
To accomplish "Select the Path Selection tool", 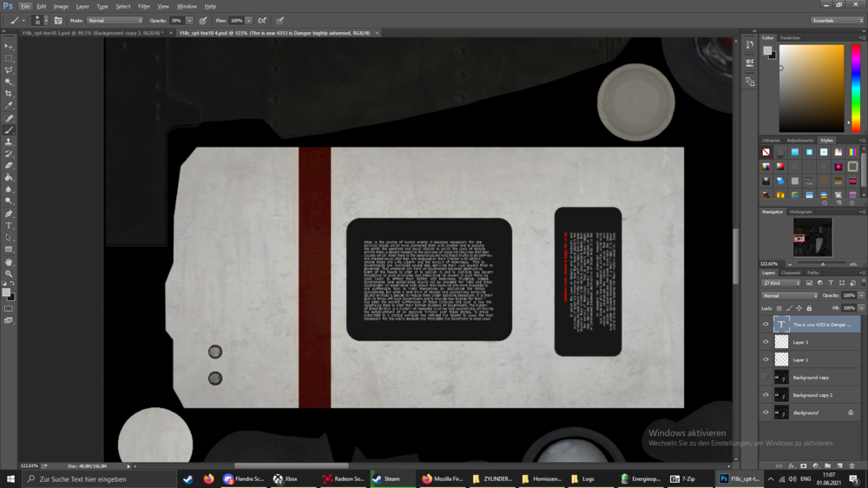I will [x=9, y=238].
